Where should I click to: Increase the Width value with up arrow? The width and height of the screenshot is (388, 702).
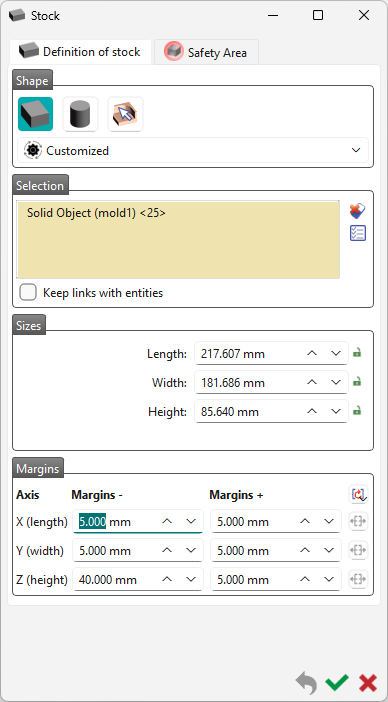(312, 383)
